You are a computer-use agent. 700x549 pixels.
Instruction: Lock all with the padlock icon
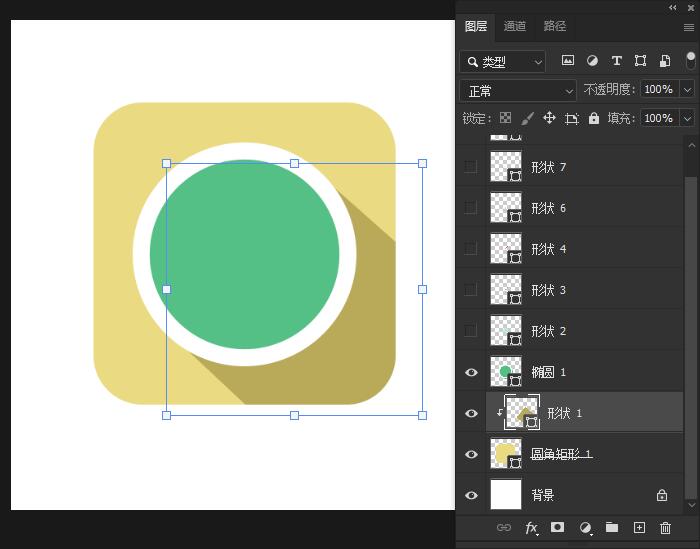coord(594,118)
